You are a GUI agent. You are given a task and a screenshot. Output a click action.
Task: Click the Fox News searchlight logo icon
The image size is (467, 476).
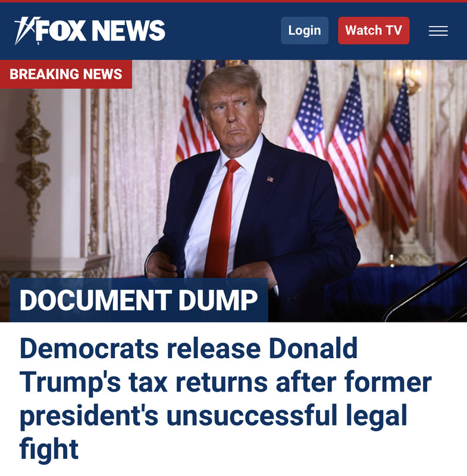[27, 30]
